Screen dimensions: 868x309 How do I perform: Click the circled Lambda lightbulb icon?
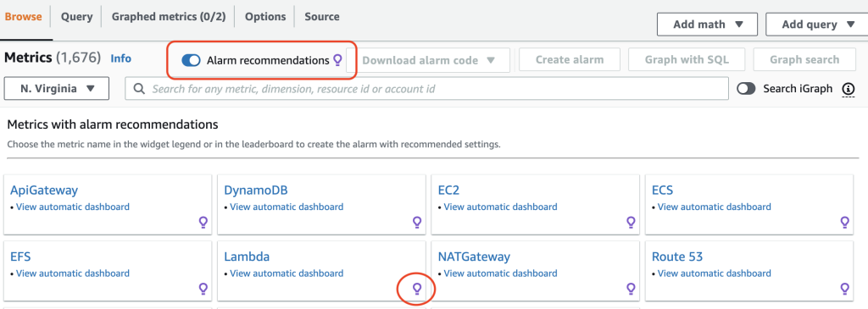point(417,288)
